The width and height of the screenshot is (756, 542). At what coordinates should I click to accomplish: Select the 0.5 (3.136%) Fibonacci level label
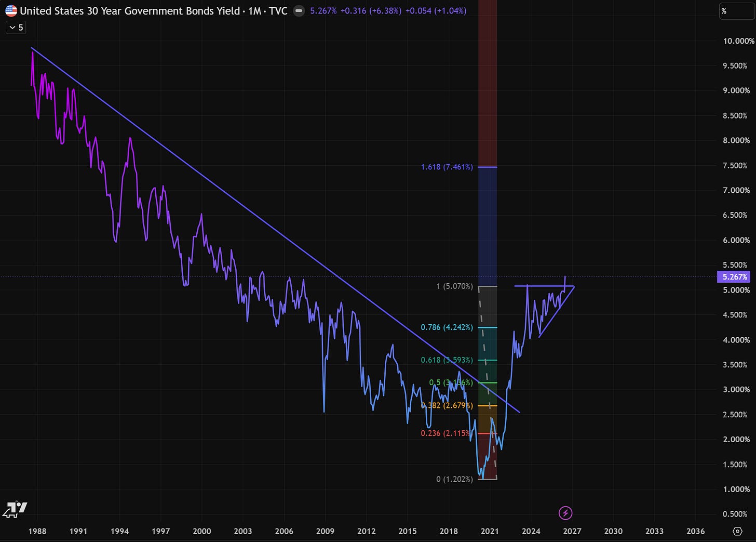pyautogui.click(x=451, y=382)
